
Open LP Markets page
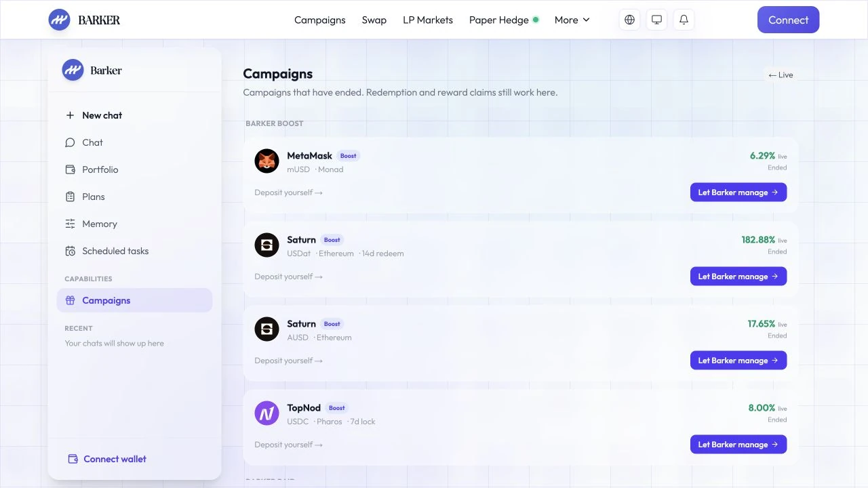428,20
